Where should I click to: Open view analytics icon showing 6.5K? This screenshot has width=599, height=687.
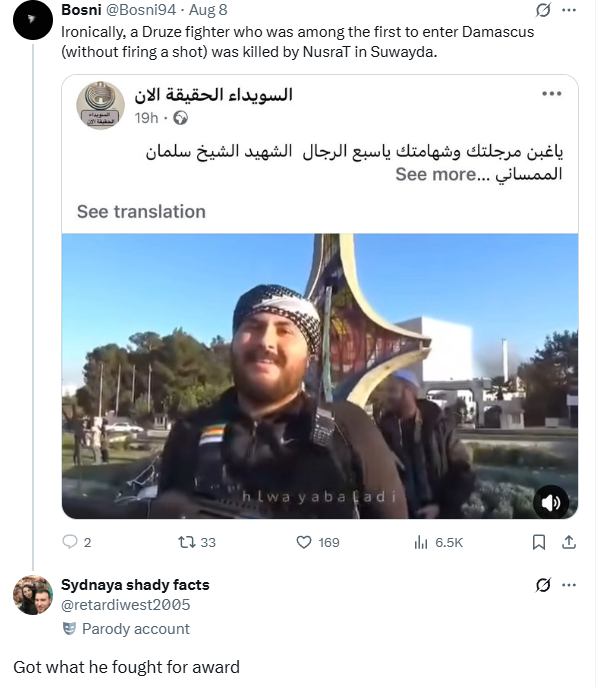421,542
